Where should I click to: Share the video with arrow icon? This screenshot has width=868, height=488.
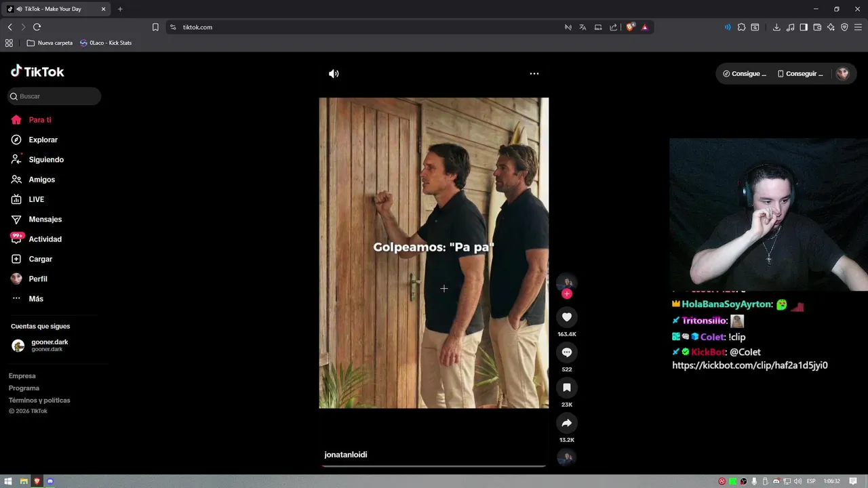coord(567,423)
